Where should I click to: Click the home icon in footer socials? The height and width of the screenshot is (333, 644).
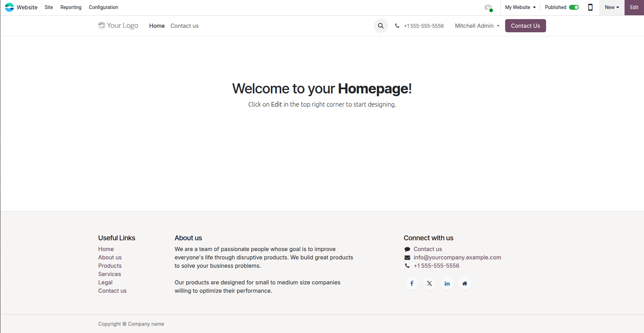coord(465,283)
